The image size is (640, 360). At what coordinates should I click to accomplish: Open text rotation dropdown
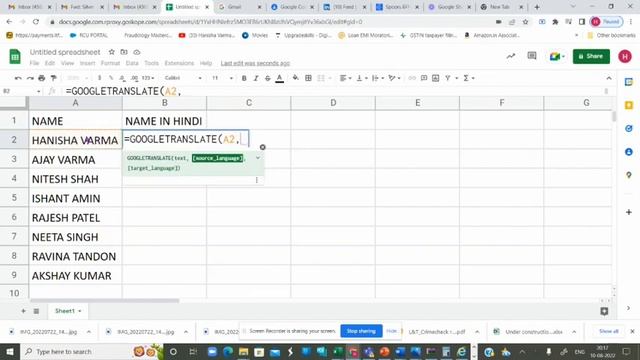click(x=394, y=78)
